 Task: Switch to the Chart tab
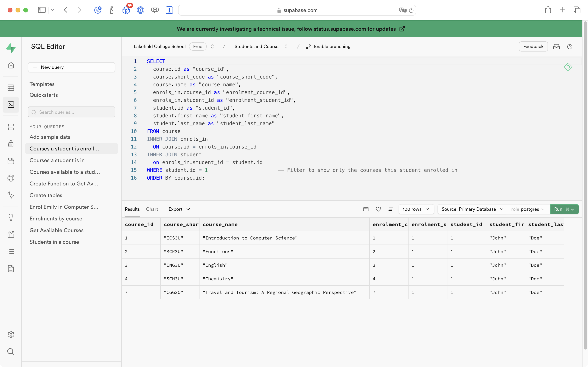click(152, 209)
